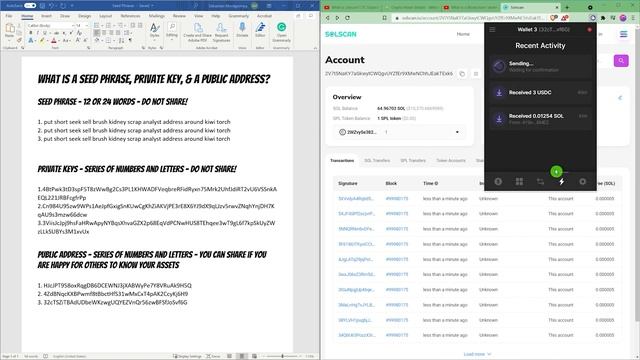
Task: Click the numbered list icon
Action: point(108,25)
